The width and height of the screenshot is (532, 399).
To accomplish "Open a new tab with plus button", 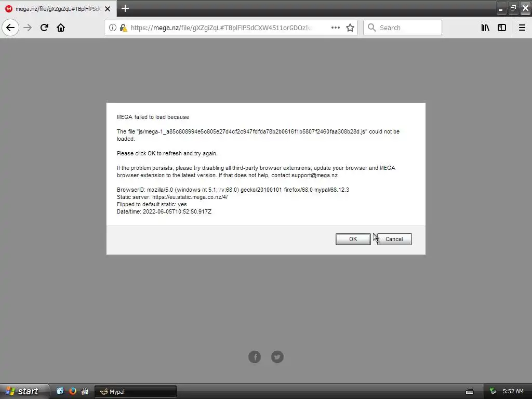I will 125,8.
